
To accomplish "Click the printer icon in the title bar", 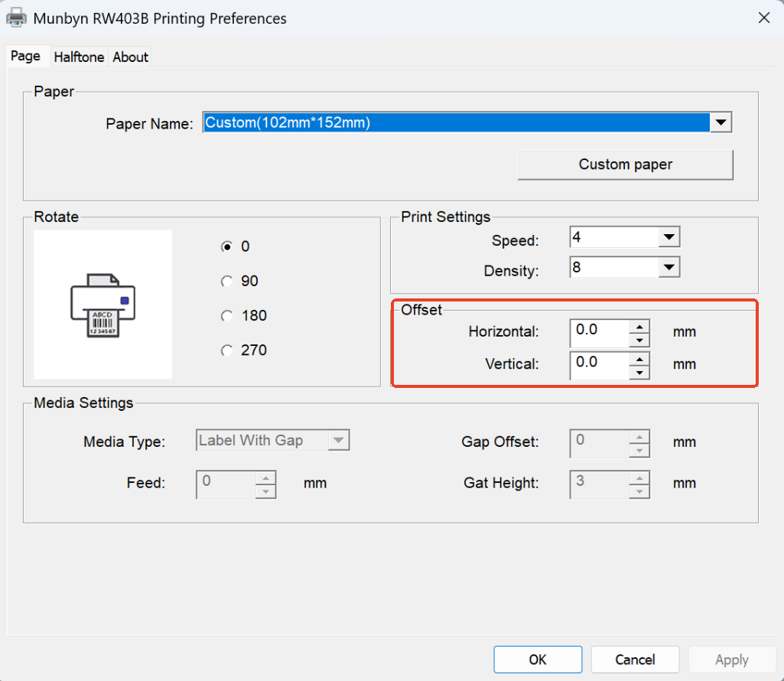I will point(16,18).
